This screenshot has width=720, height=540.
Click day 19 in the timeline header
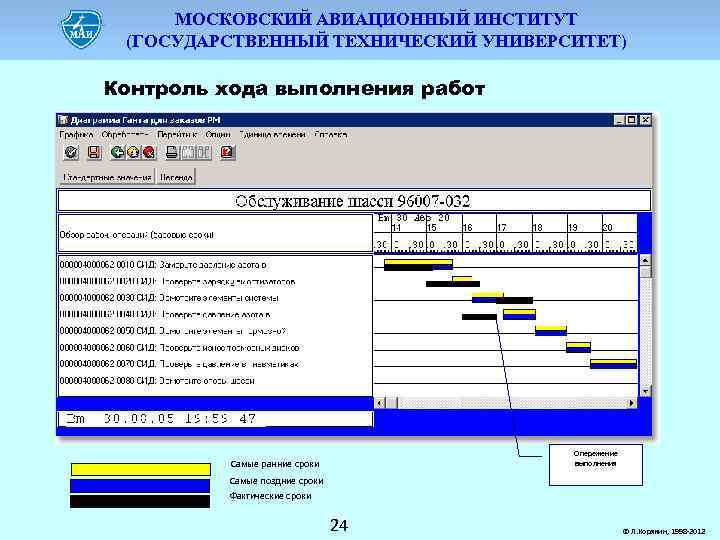(573, 227)
